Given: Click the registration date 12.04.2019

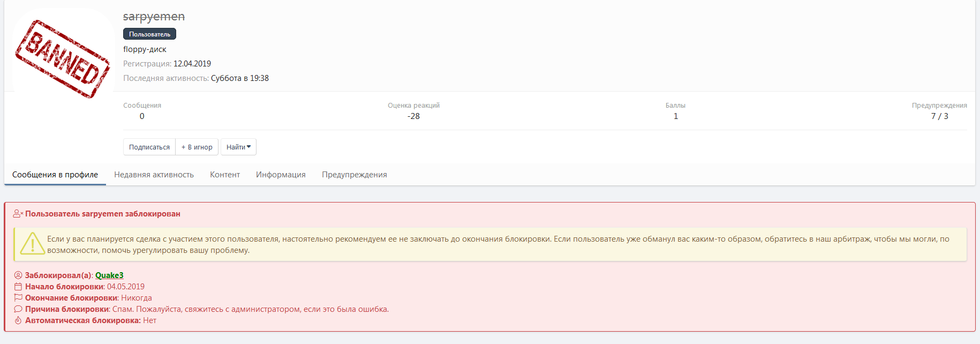Looking at the screenshot, I should pos(192,64).
